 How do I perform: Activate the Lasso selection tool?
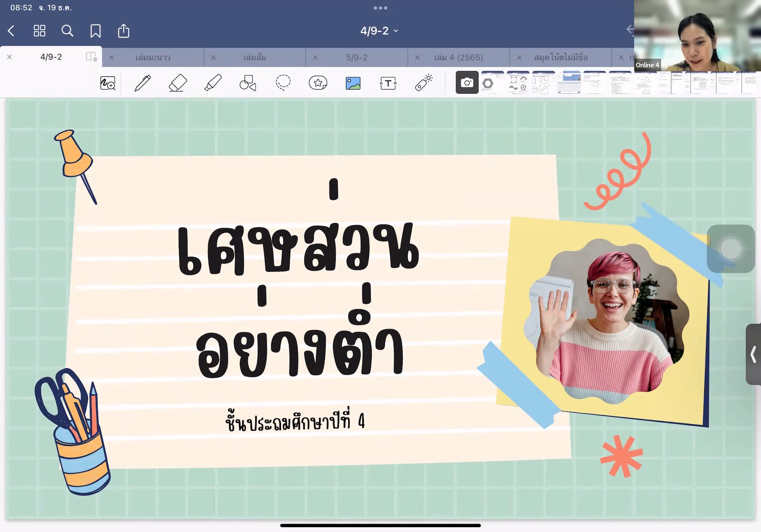click(283, 83)
